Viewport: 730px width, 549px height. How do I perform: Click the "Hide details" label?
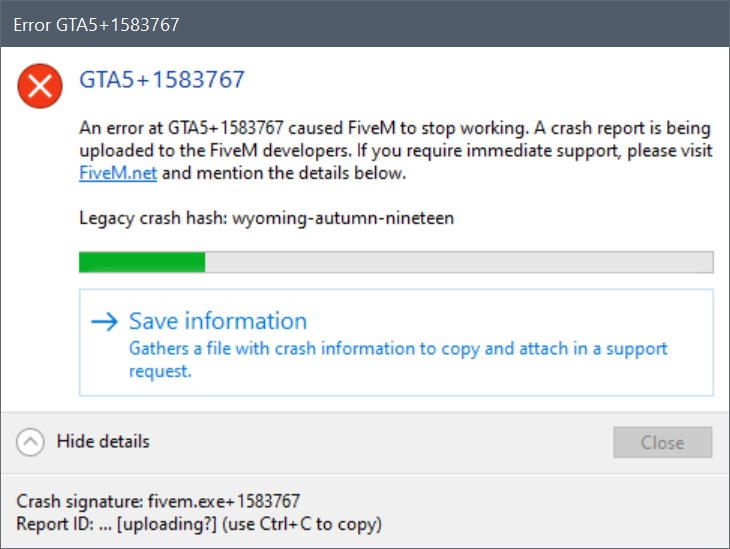coord(103,441)
